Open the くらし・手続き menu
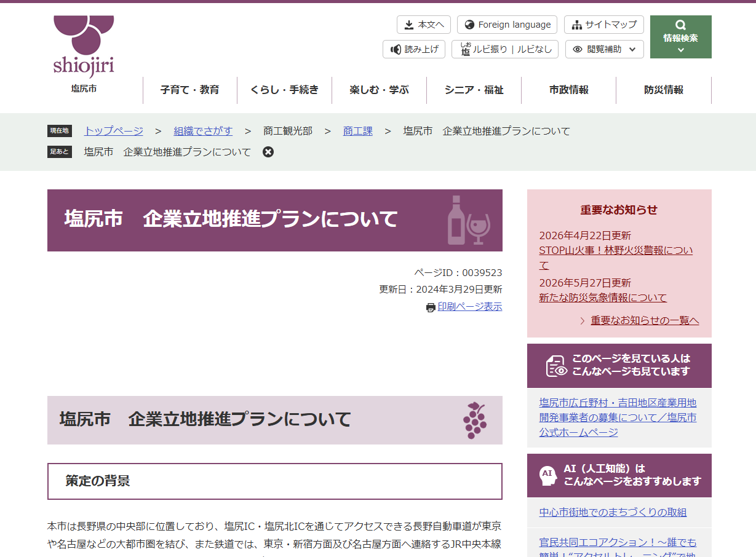The height and width of the screenshot is (557, 756). tap(285, 90)
